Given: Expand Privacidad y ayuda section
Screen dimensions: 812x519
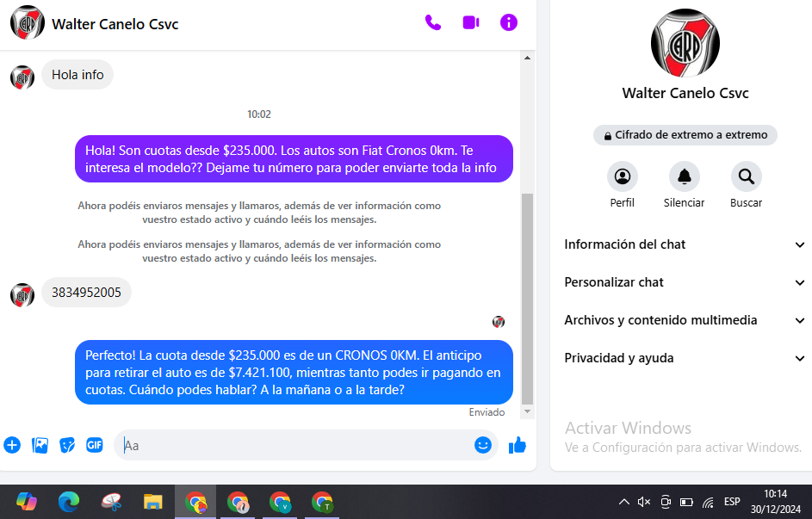Looking at the screenshot, I should tap(685, 358).
